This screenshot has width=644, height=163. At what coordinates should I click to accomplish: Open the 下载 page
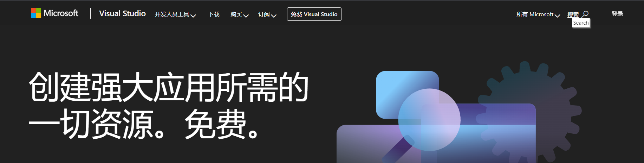tap(214, 14)
